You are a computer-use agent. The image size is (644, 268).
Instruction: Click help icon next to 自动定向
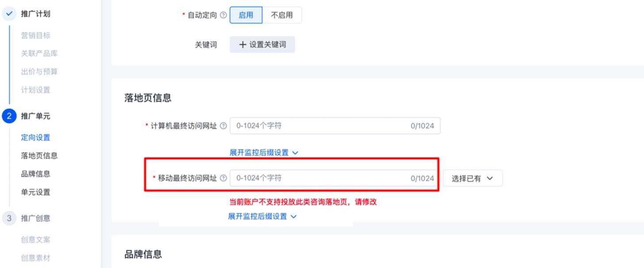click(x=223, y=15)
